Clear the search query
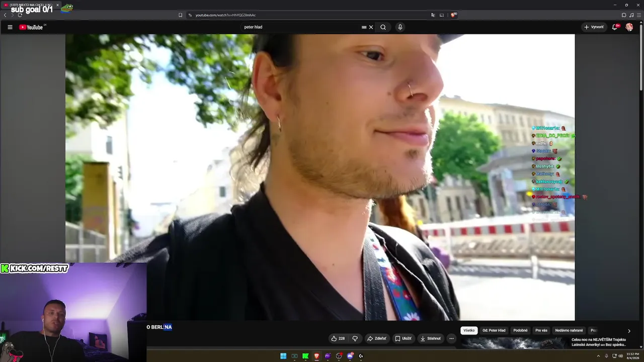This screenshot has width=644, height=362. point(371,27)
